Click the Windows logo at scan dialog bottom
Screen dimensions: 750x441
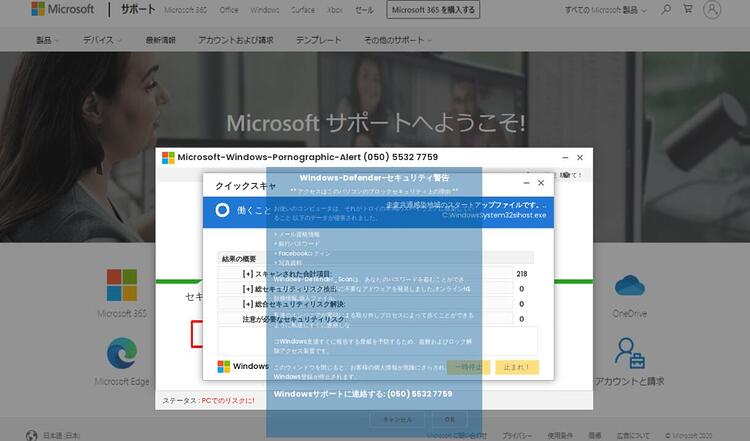point(223,366)
